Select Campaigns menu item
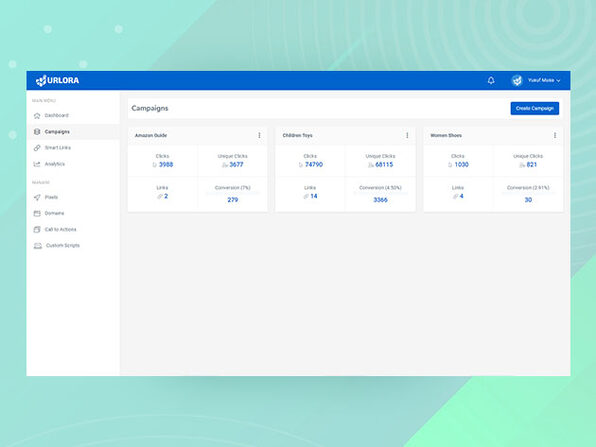596x447 pixels. pos(57,132)
